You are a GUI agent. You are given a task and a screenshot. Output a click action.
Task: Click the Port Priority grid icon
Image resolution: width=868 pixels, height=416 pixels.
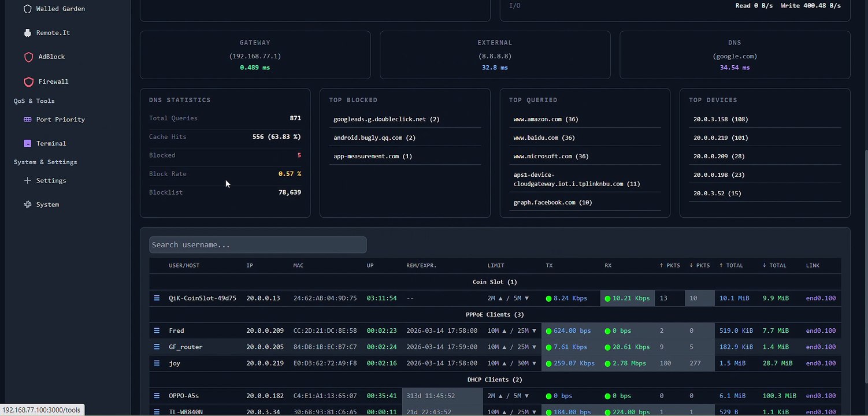(x=28, y=120)
